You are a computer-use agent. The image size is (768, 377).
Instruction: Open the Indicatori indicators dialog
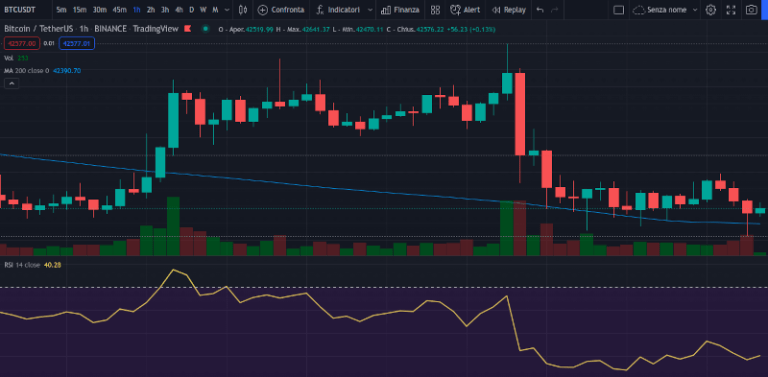pos(338,10)
